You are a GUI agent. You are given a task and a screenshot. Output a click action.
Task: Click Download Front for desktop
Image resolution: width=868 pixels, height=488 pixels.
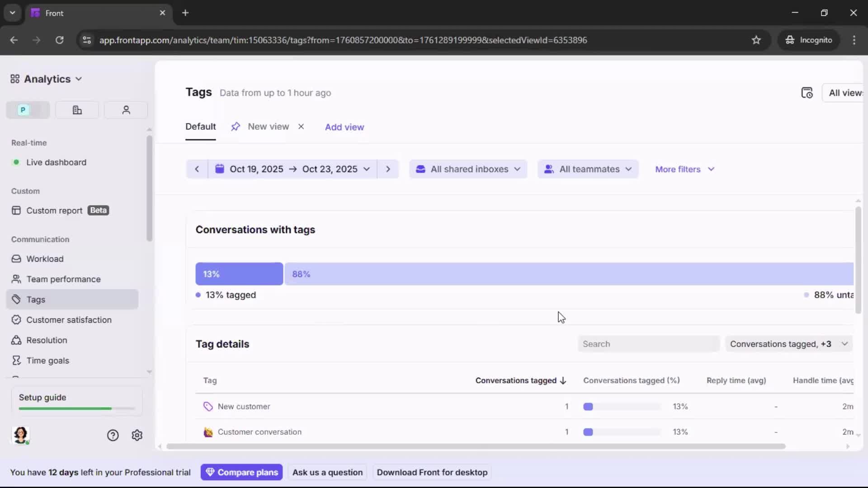point(432,472)
